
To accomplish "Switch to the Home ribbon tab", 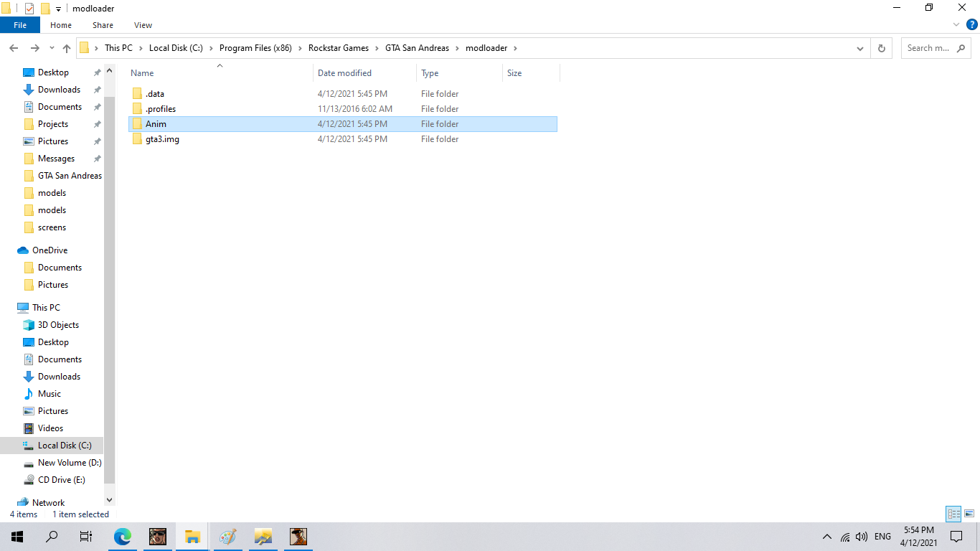I will (61, 25).
